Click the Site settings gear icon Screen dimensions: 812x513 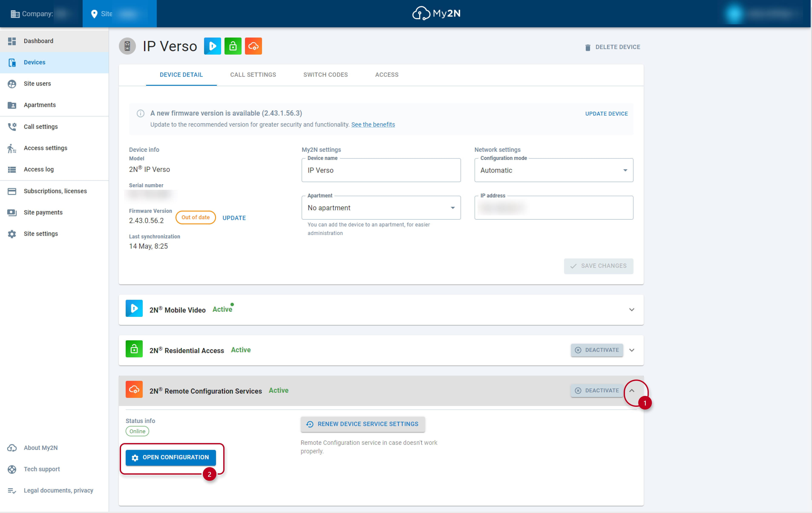point(12,233)
